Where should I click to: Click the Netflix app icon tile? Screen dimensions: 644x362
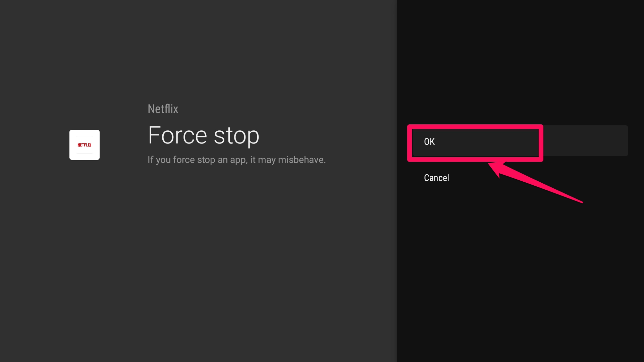click(x=85, y=145)
